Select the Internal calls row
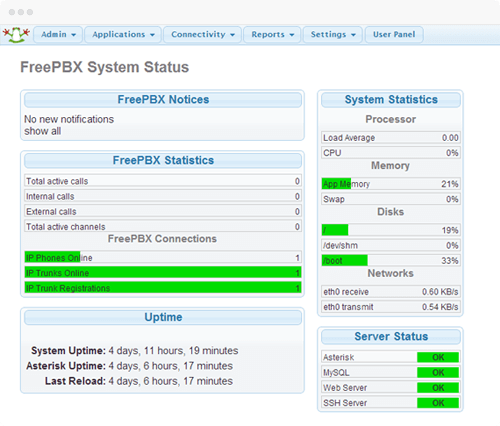The image size is (500, 426). pyautogui.click(x=163, y=196)
